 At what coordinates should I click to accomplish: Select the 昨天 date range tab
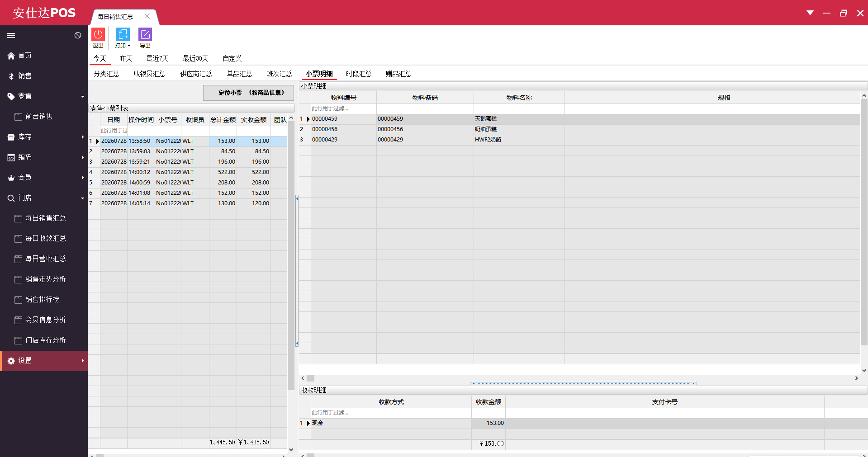pos(126,58)
